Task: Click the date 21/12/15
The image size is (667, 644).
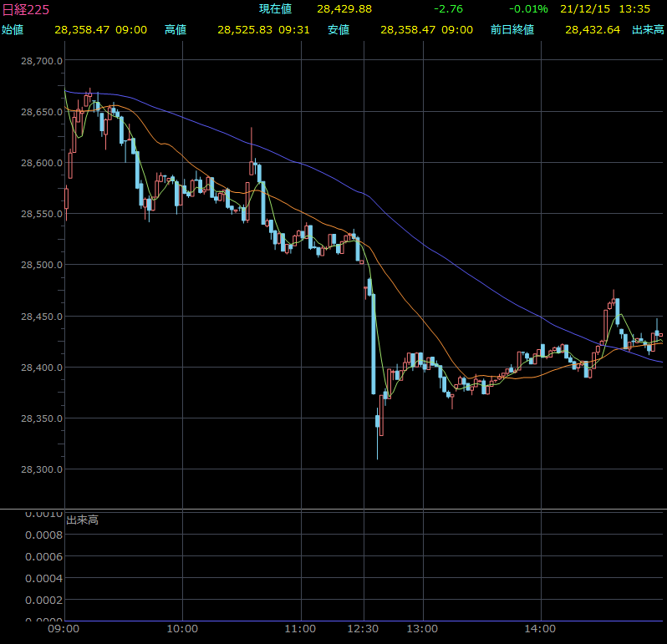Action: (585, 9)
